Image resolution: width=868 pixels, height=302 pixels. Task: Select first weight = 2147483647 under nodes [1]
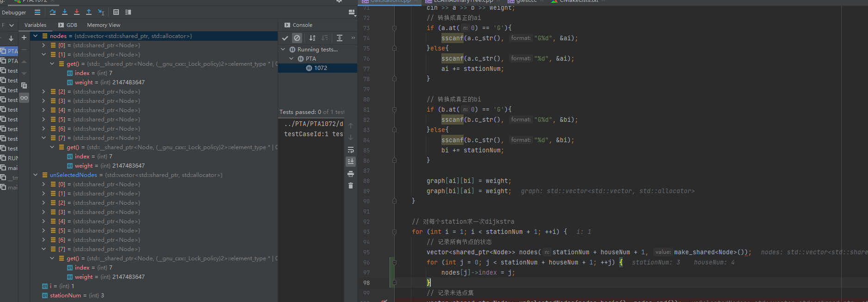(154, 82)
